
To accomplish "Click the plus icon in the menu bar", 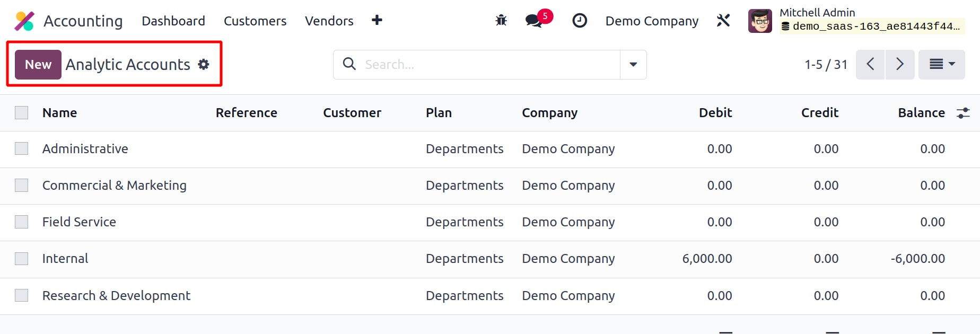I will [x=377, y=20].
